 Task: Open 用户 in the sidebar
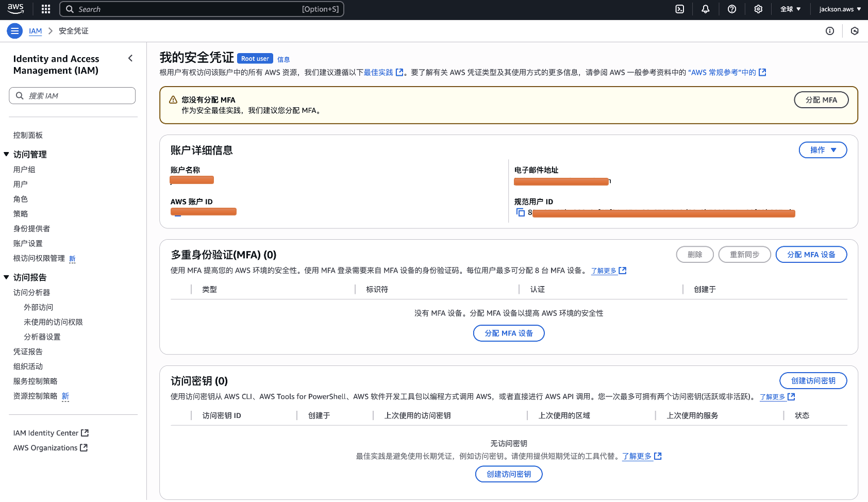21,184
